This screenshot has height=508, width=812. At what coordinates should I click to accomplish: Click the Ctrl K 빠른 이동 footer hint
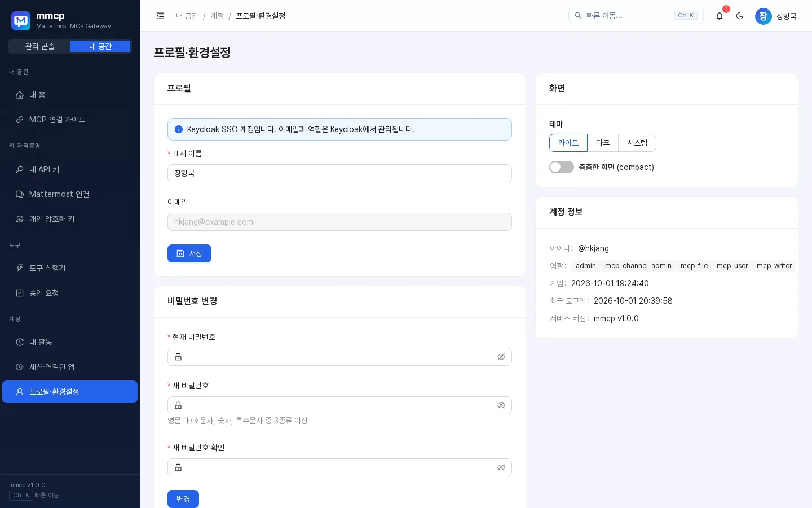[34, 495]
